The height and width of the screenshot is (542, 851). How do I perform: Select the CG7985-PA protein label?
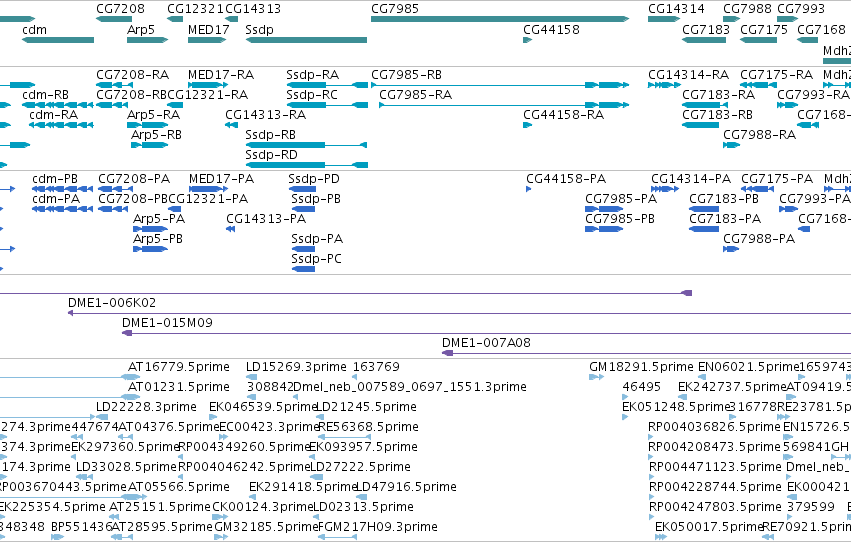[x=621, y=199]
